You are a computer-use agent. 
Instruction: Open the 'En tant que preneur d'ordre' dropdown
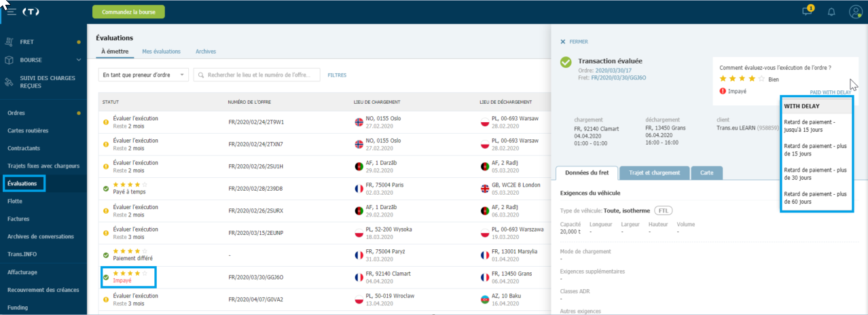click(x=143, y=75)
